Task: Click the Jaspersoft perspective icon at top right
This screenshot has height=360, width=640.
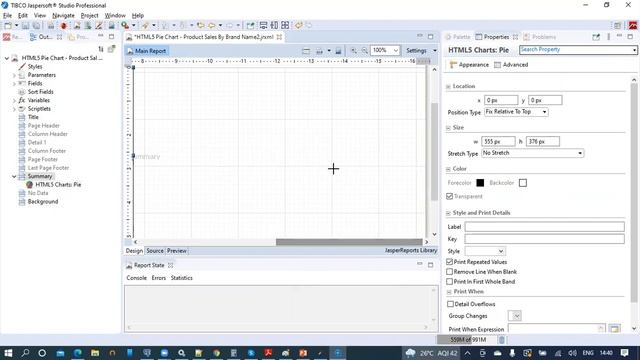Action: coord(633,26)
